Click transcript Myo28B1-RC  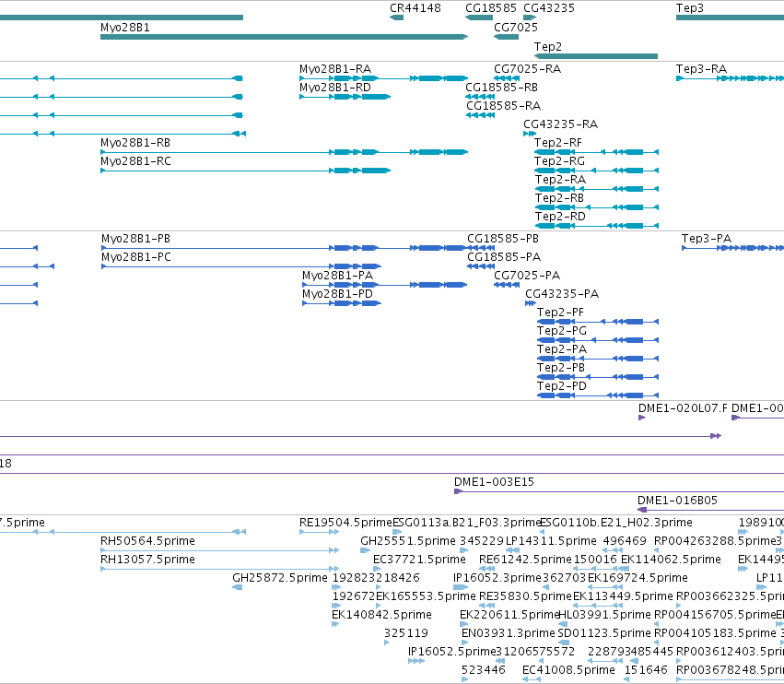point(245,171)
